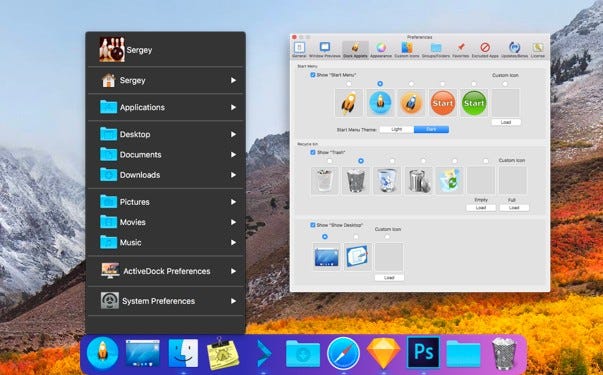Viewport: 603px width, 375px height.
Task: Uncheck the Show "Start Menu" checkbox
Action: click(313, 75)
